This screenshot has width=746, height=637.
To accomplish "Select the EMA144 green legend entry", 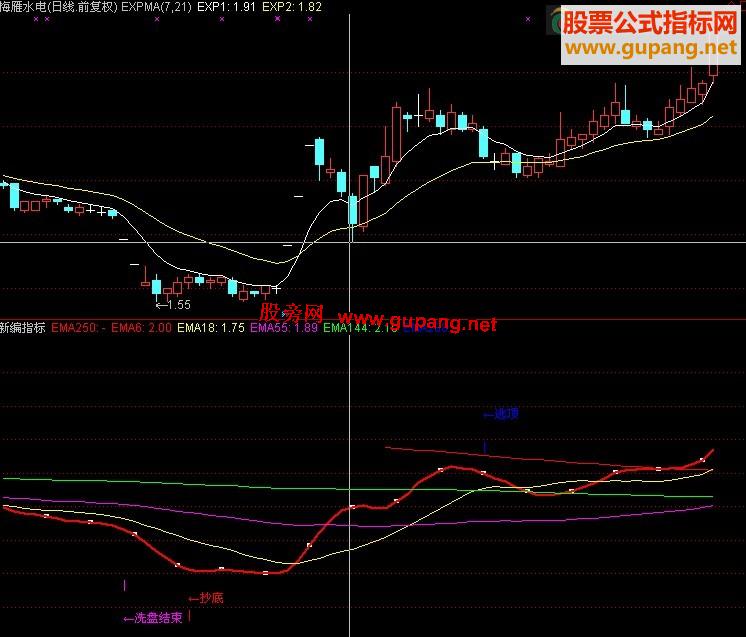I will click(x=360, y=327).
